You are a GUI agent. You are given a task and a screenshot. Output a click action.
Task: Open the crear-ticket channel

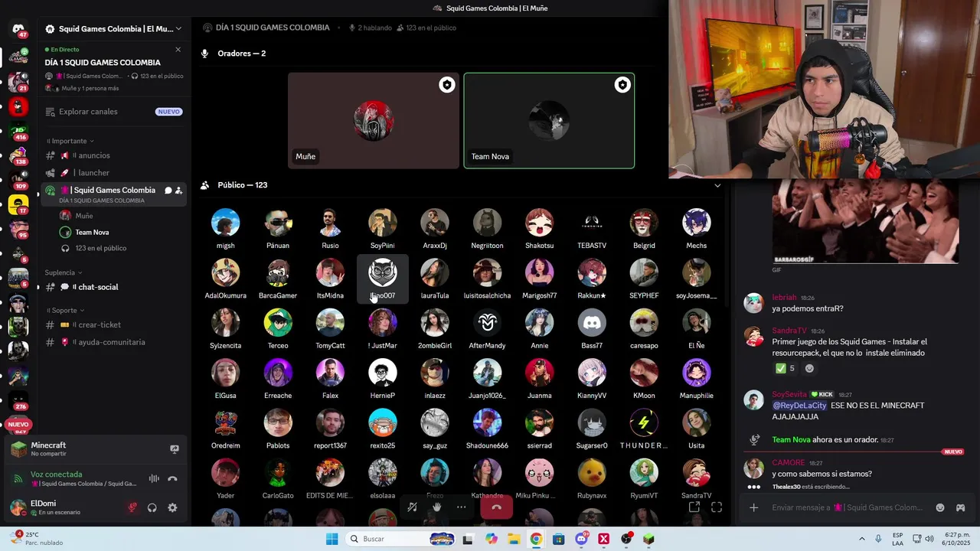(x=113, y=324)
